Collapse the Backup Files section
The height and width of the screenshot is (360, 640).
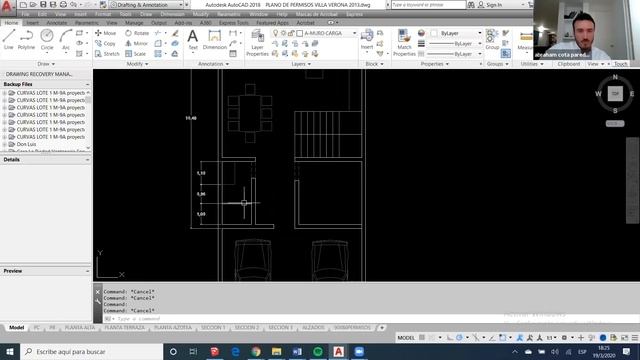click(87, 84)
